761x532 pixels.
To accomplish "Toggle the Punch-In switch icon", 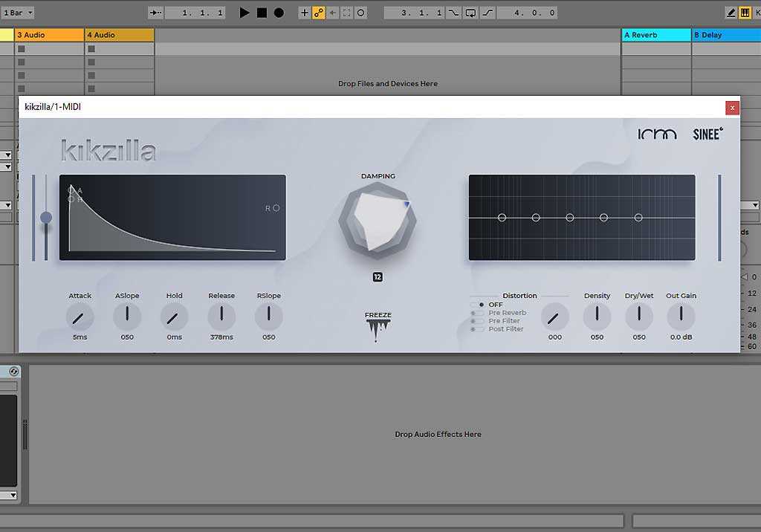I will 453,13.
